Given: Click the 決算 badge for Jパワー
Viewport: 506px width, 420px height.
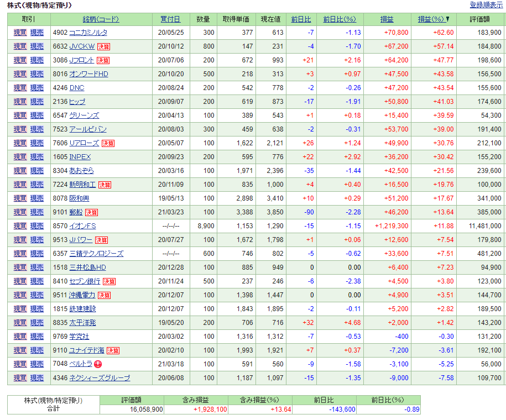Looking at the screenshot, I should (101, 240).
